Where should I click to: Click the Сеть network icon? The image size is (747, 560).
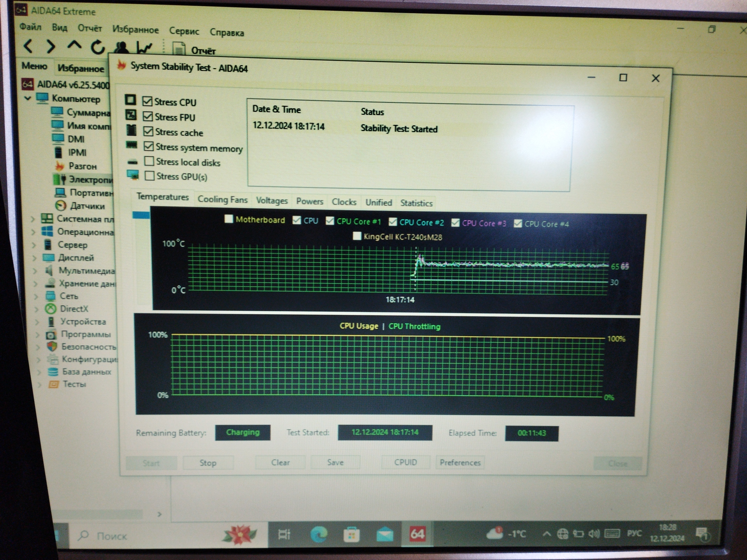point(50,296)
